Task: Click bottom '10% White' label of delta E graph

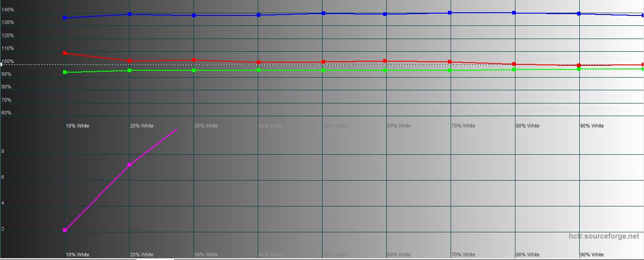Action: [x=77, y=255]
